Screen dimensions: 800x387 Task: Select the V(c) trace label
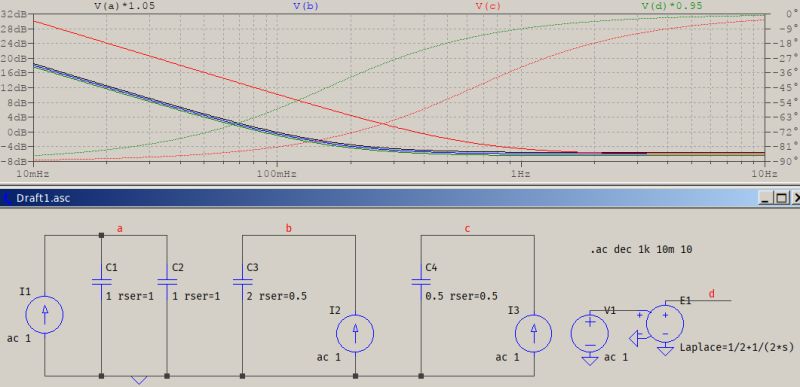tap(488, 6)
